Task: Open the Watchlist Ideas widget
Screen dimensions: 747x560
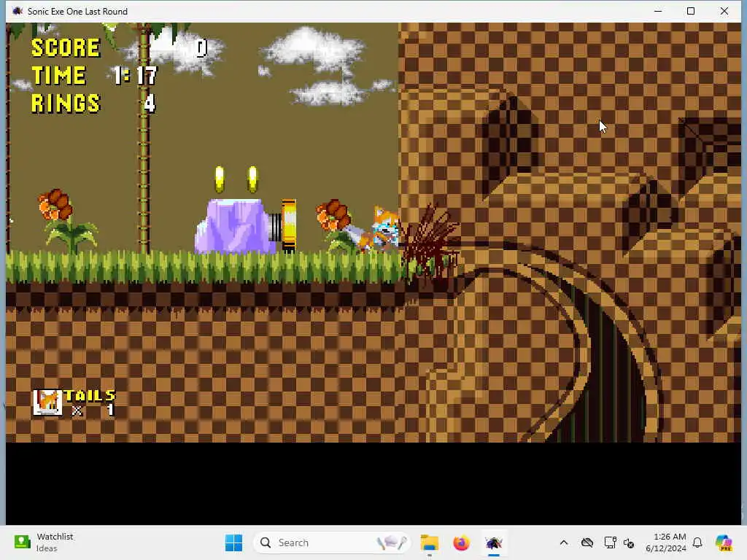Action: (x=44, y=542)
